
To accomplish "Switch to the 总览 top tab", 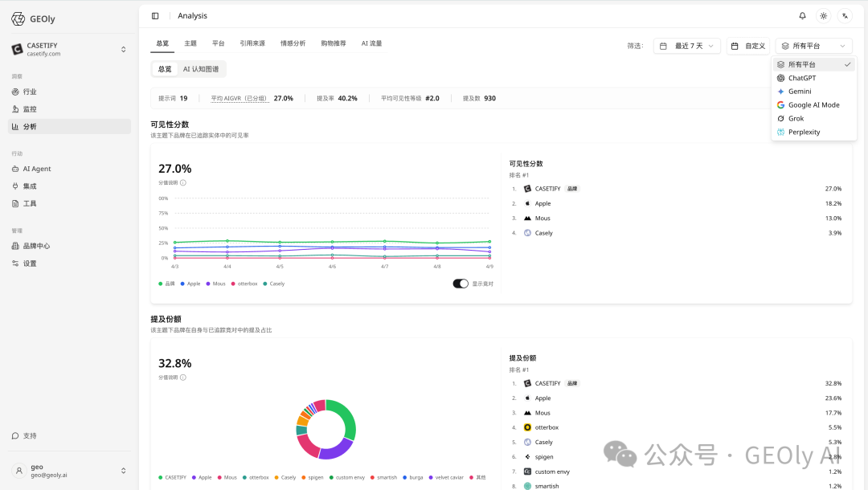I will (162, 43).
